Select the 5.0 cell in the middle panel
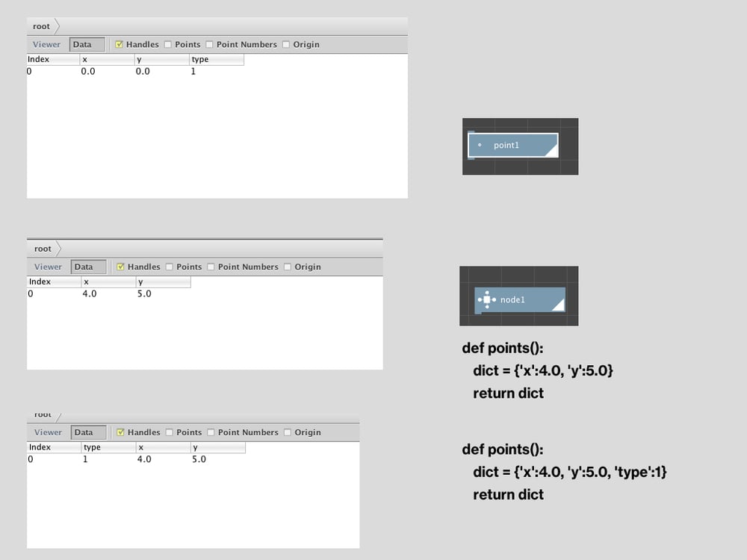 tap(144, 293)
